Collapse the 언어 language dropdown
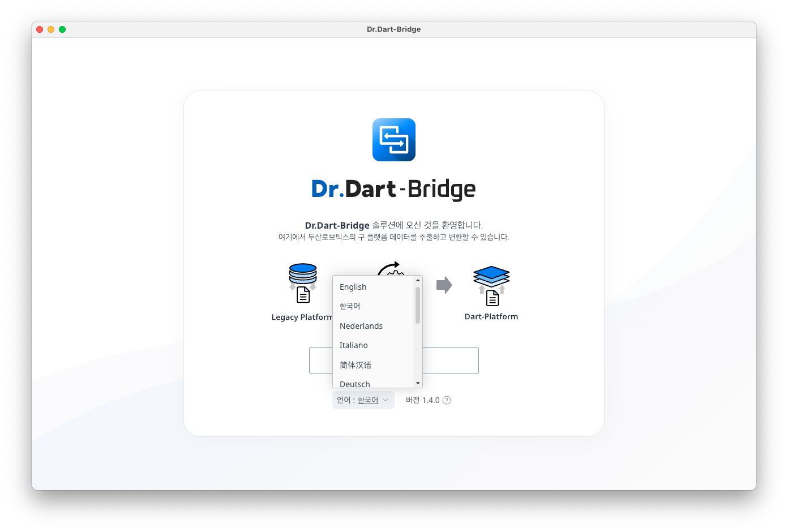 [x=363, y=400]
